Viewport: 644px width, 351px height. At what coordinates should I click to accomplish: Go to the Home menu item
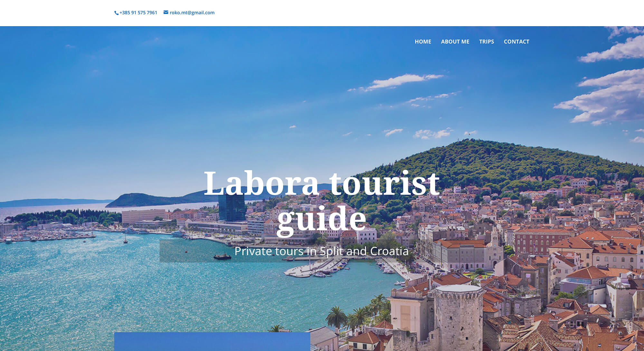pyautogui.click(x=423, y=42)
